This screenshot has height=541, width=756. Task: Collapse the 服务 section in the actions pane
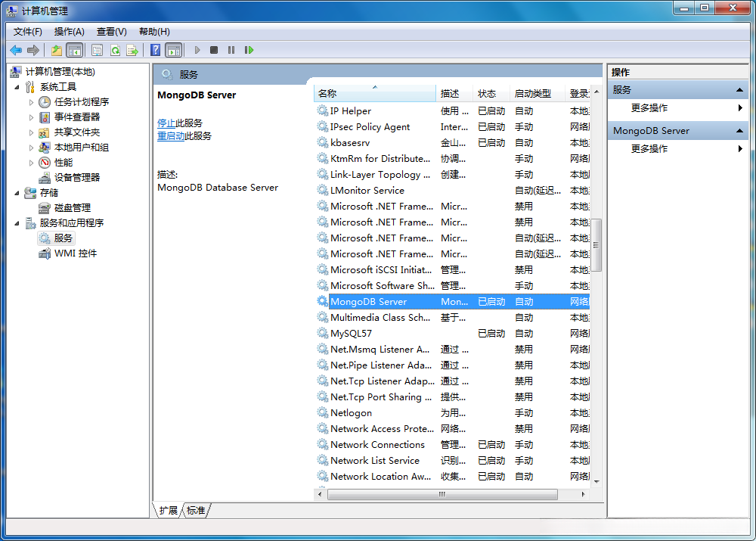[739, 90]
